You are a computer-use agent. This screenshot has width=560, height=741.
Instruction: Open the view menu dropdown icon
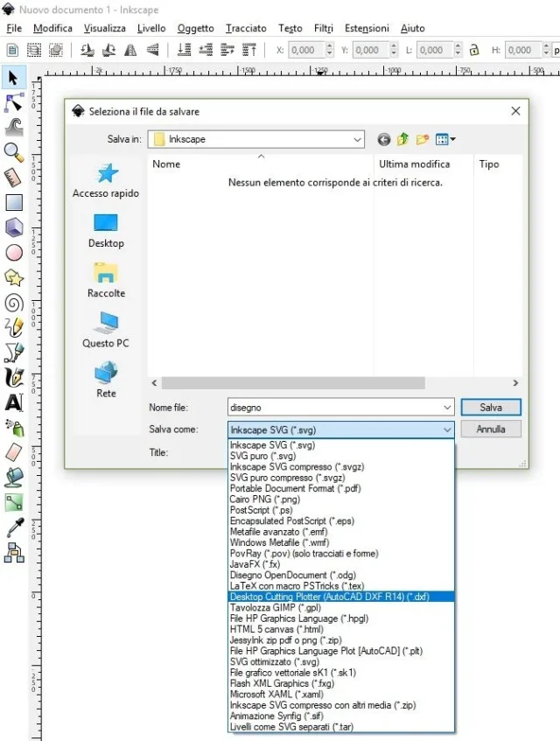445,139
